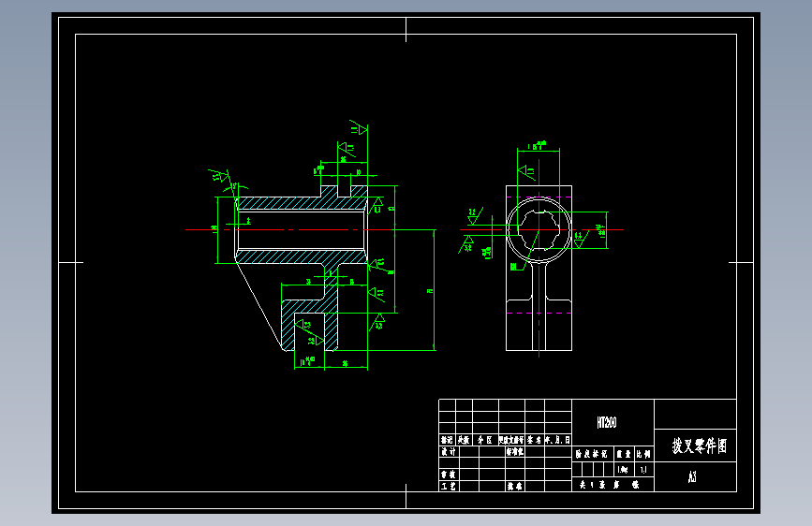The image size is (812, 526).
Task: Click the 处数 column header
Action: point(464,440)
